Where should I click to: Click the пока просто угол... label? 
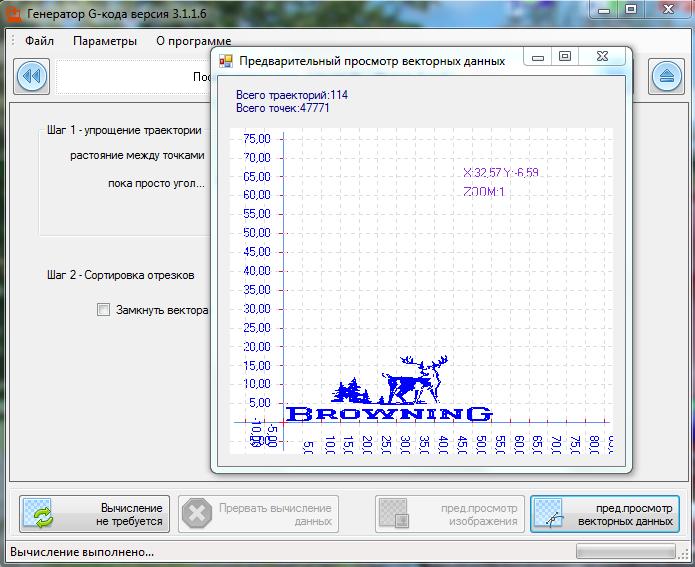tap(156, 183)
